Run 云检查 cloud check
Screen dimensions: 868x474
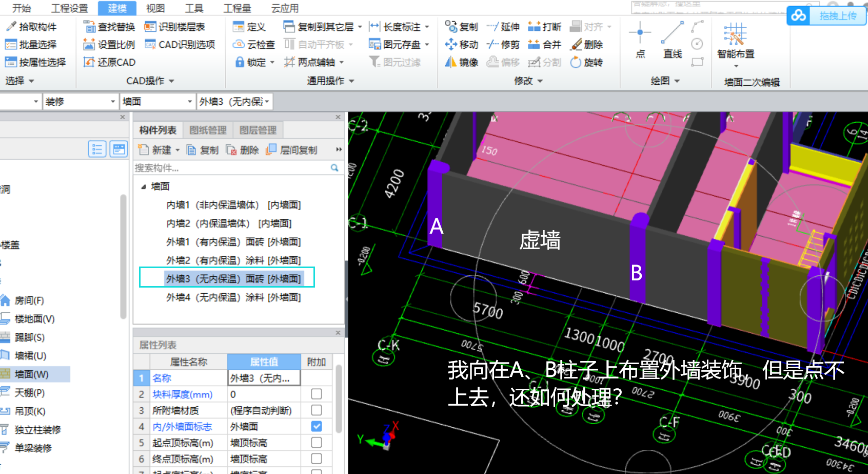coord(254,45)
